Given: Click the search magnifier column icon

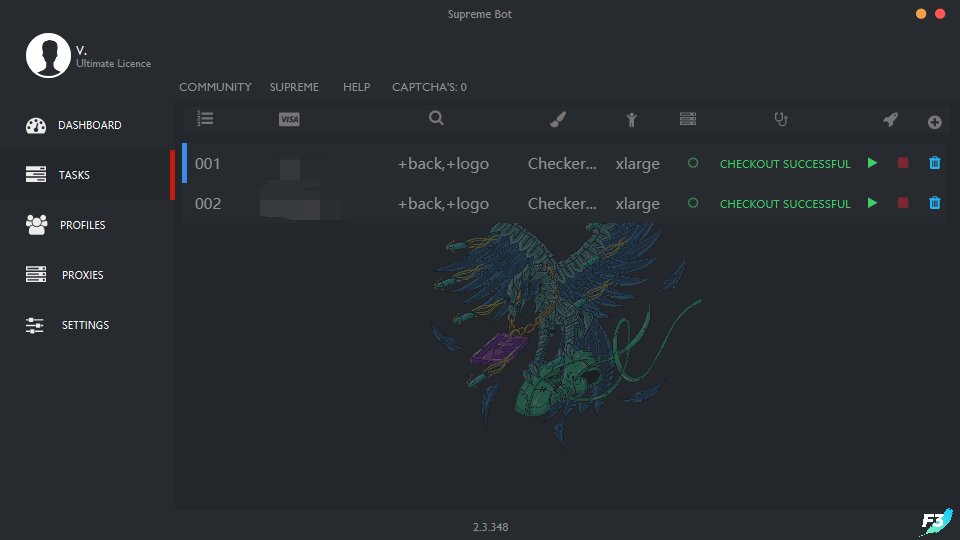Looking at the screenshot, I should click(x=436, y=118).
